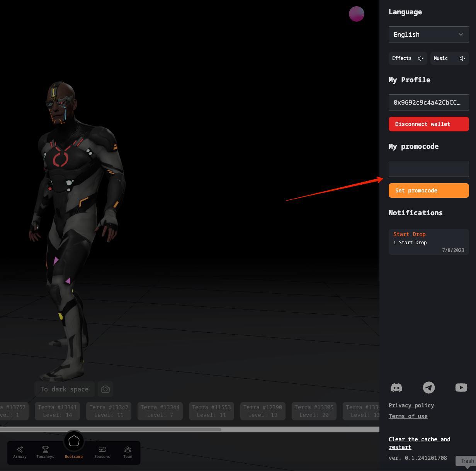Expand the English language dropdown
476x471 pixels.
(429, 34)
